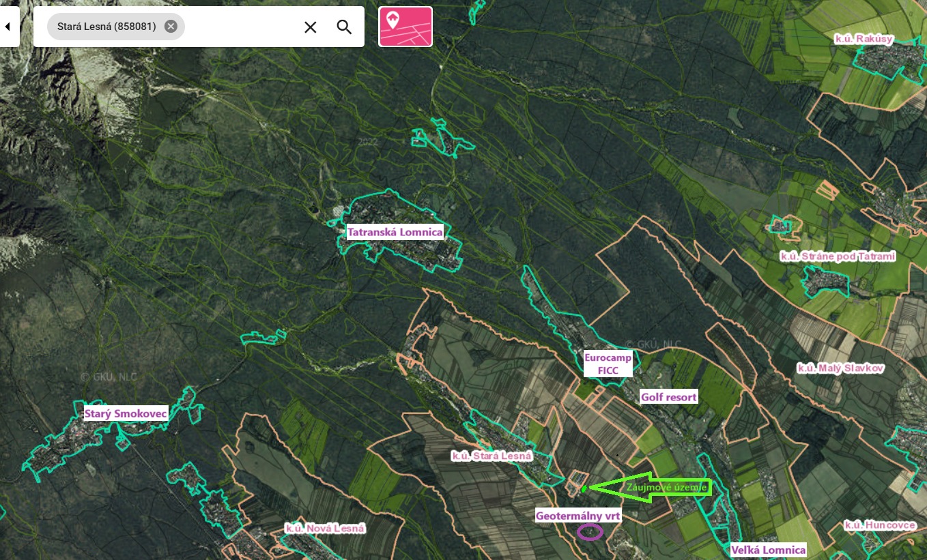Collapse the side panel with the left arrow
The height and width of the screenshot is (560, 927).
click(x=9, y=27)
